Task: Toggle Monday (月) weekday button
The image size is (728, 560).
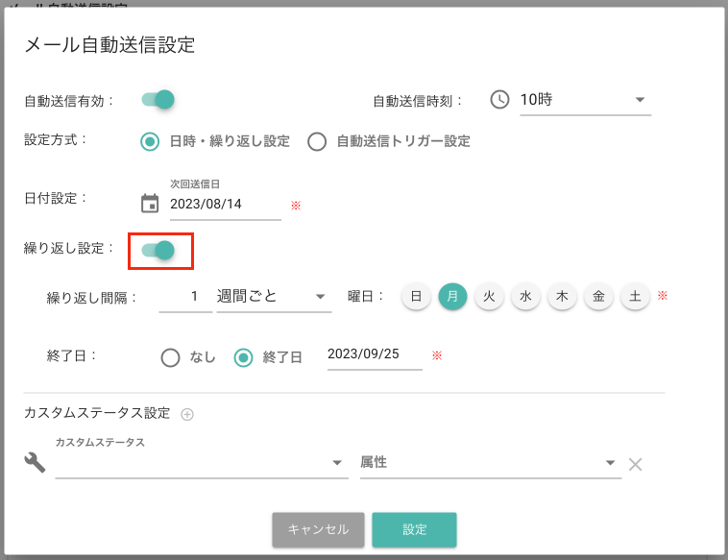Action: pos(452,296)
